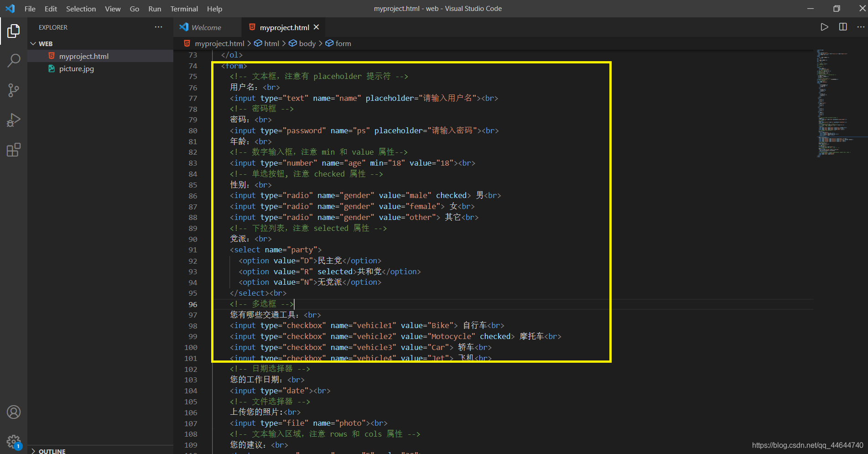This screenshot has height=454, width=868.
Task: Open the Terminal menu
Action: coord(184,9)
